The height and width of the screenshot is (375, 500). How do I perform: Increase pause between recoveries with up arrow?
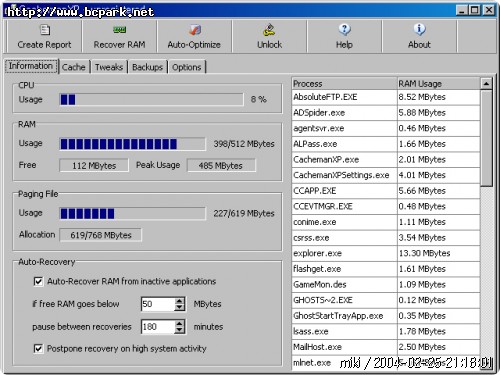(x=180, y=323)
